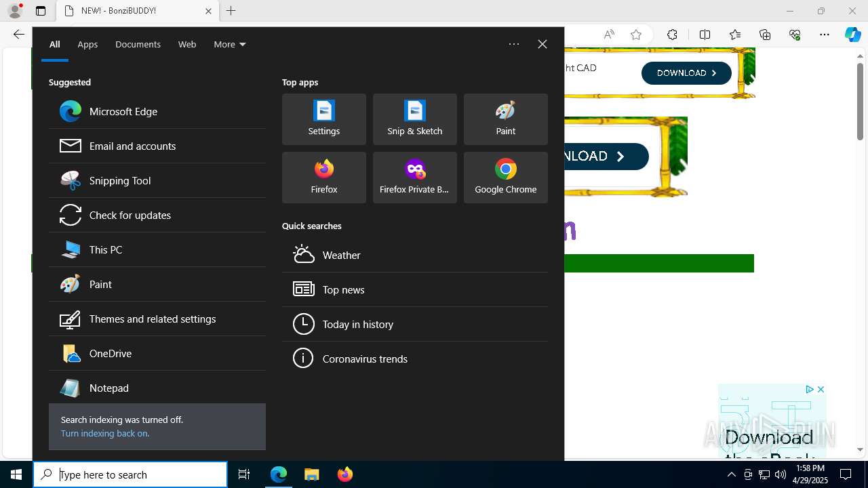The height and width of the screenshot is (488, 868).
Task: Open File Explorer from taskbar
Action: 312,474
